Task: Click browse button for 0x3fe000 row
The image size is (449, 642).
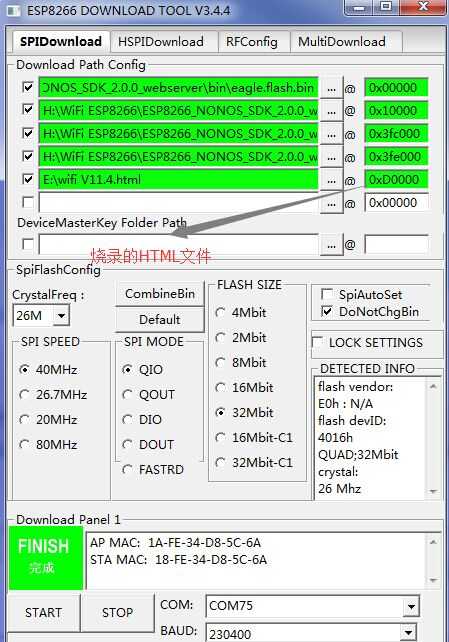Action: tap(332, 157)
